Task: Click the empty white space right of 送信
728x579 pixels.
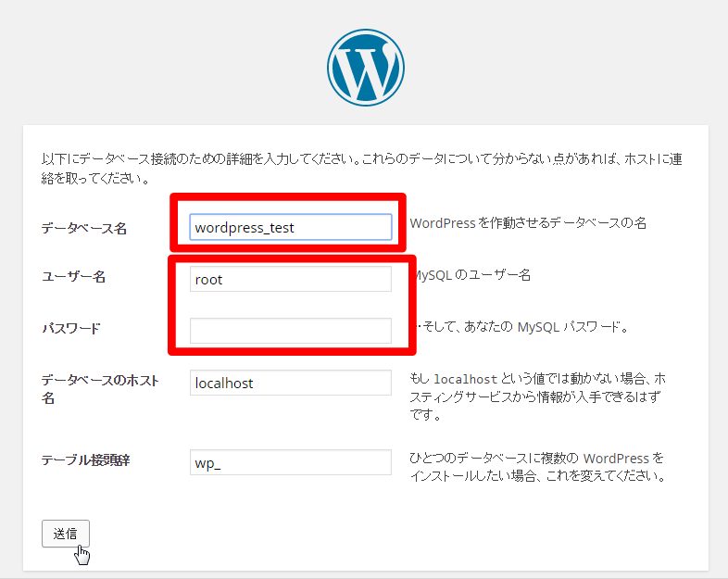Action: pyautogui.click(x=370, y=535)
